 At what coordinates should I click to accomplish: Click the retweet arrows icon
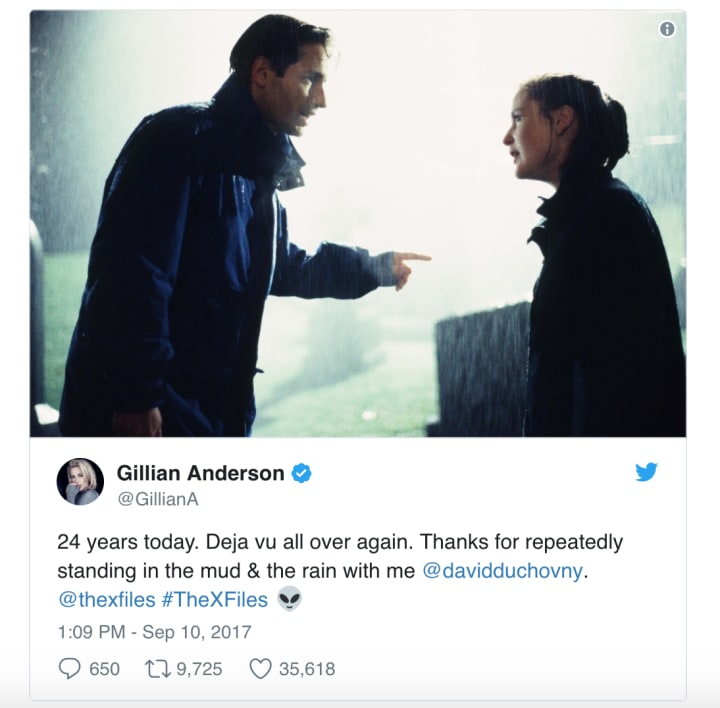coord(158,669)
